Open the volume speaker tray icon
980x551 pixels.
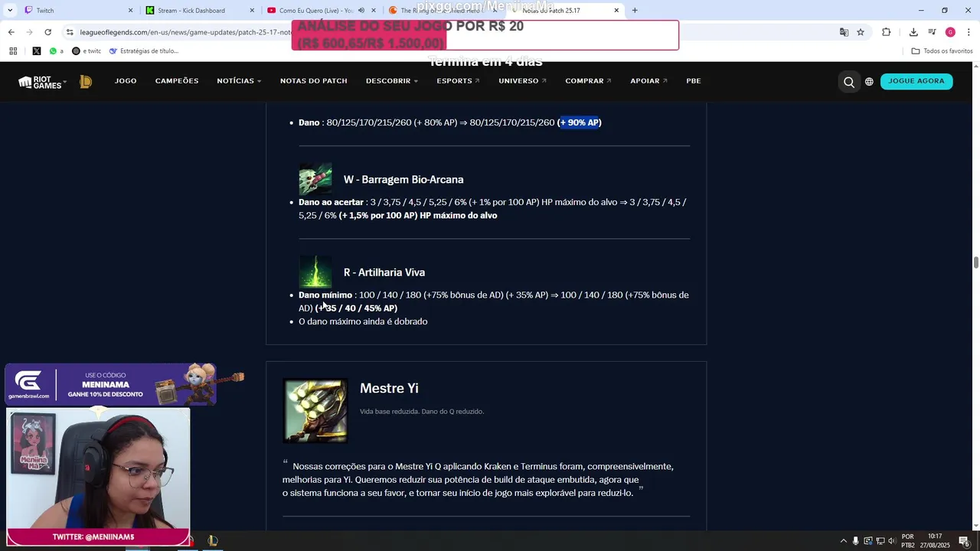click(891, 541)
